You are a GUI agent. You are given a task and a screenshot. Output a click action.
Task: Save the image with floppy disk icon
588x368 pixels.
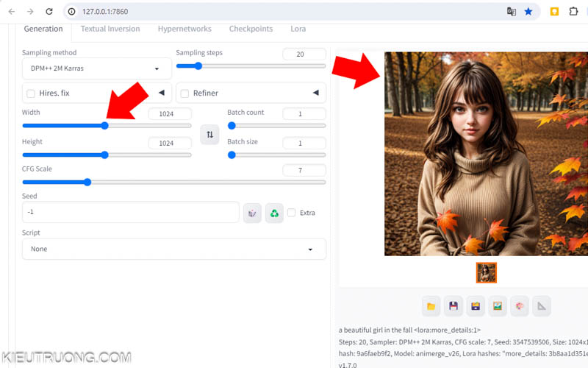click(453, 306)
